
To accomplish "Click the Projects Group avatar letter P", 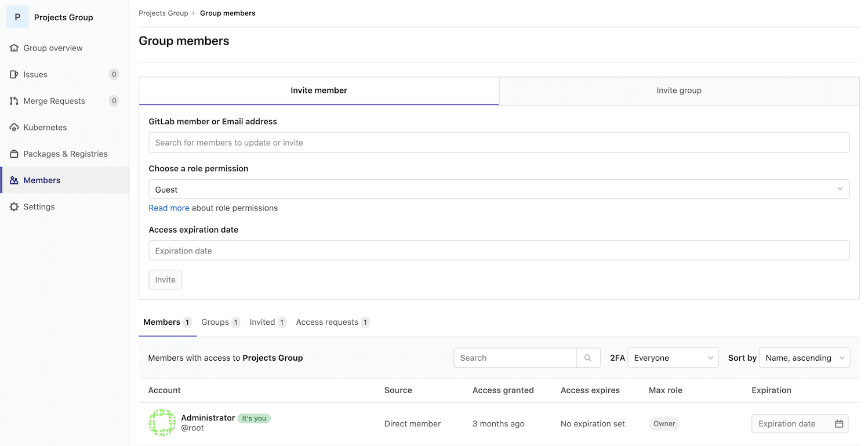I will click(x=17, y=17).
